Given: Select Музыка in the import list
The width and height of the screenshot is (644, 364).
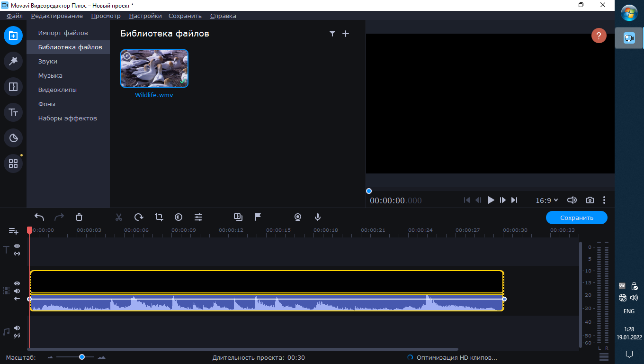Looking at the screenshot, I should click(x=50, y=75).
